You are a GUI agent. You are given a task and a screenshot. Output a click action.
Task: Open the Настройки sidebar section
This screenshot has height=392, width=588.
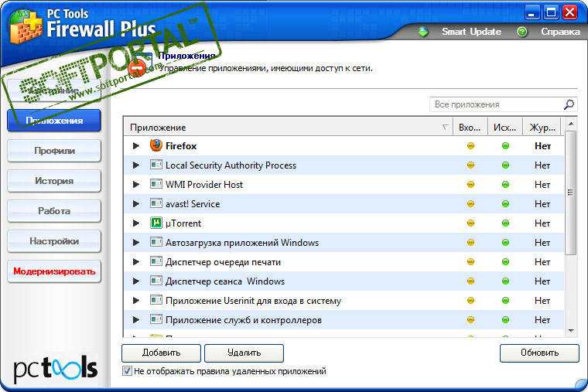(54, 241)
